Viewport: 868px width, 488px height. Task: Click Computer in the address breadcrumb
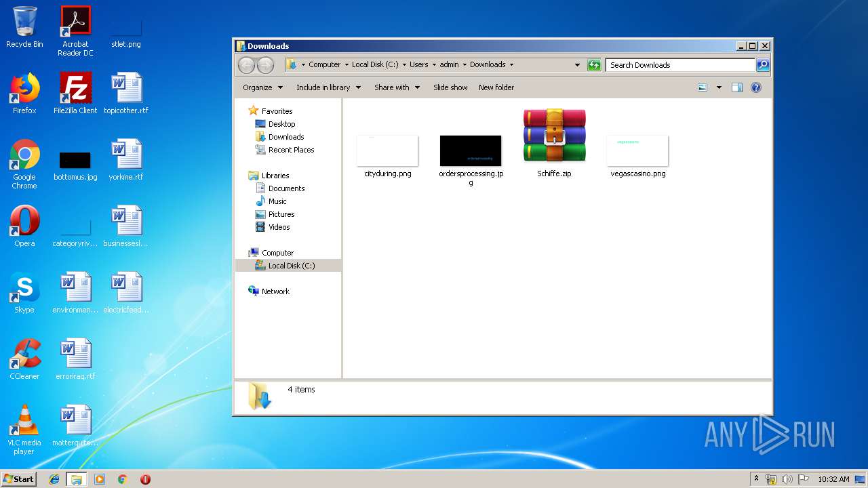point(325,65)
